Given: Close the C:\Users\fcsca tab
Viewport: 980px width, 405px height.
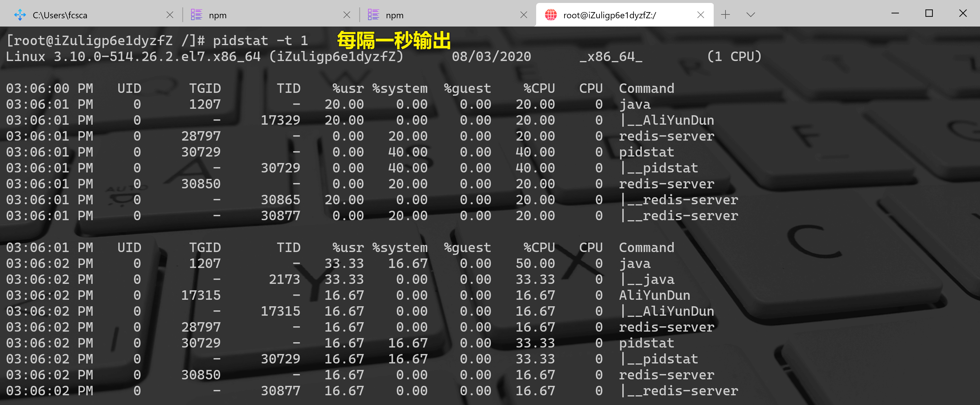Looking at the screenshot, I should tap(170, 15).
